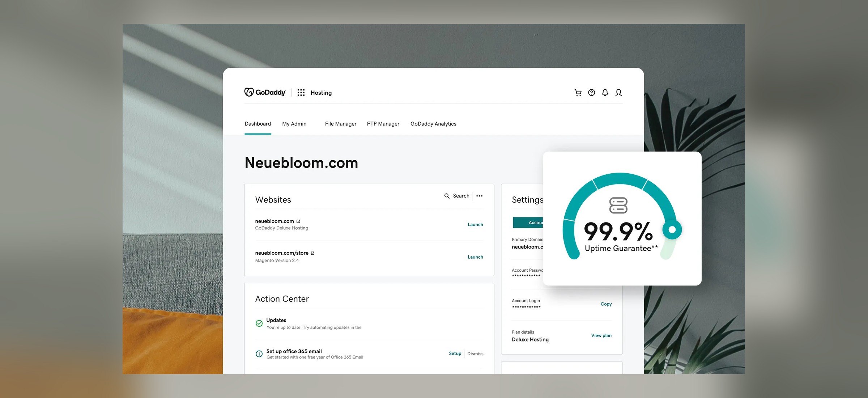Open the user account icon
868x398 pixels.
pos(619,93)
